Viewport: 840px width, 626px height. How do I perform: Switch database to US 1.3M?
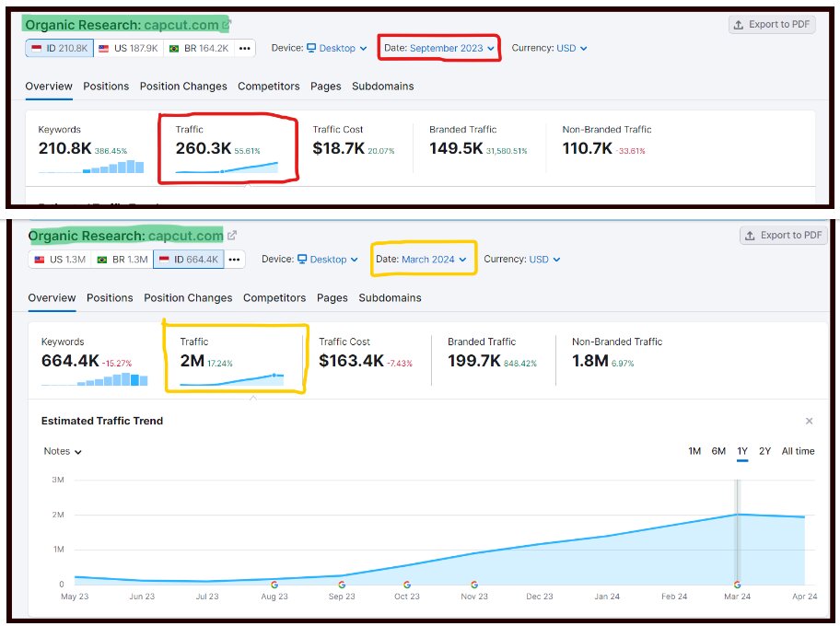coord(60,260)
